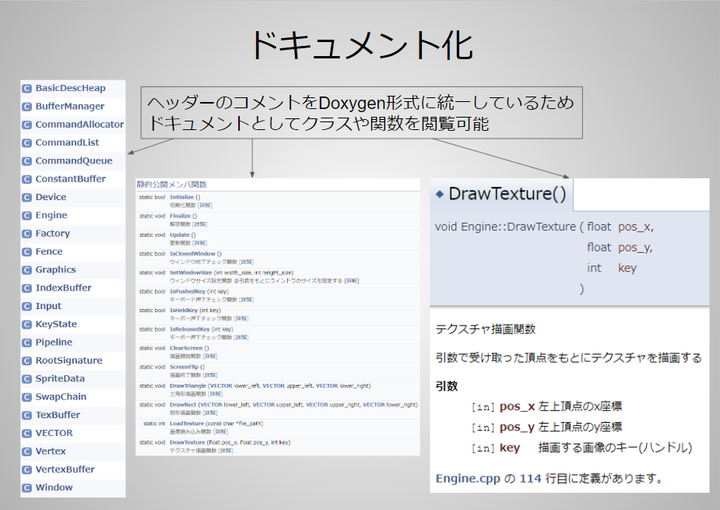
Task: Click the class icon beside VECTOR
Action: pyautogui.click(x=27, y=433)
